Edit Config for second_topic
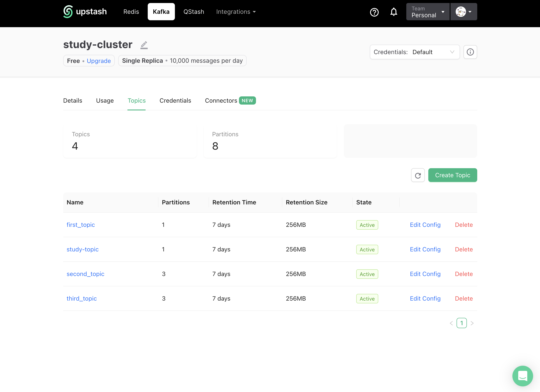This screenshot has height=392, width=540. (x=425, y=274)
